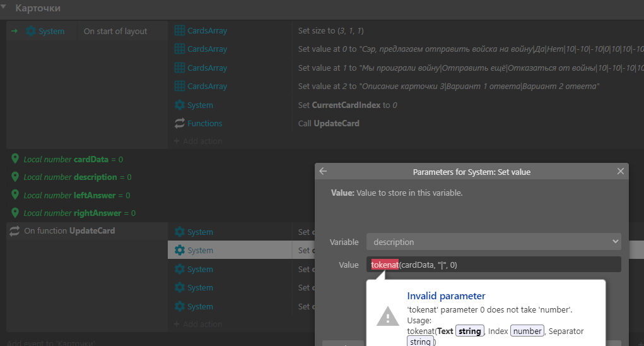This screenshot has width=644, height=346.
Task: Select the Set value at 1 action text
Action: point(471,68)
